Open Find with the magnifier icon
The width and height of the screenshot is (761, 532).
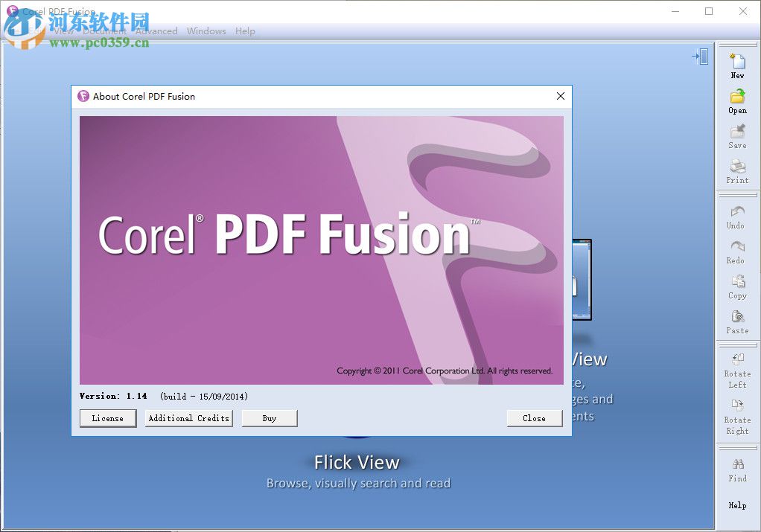(736, 470)
